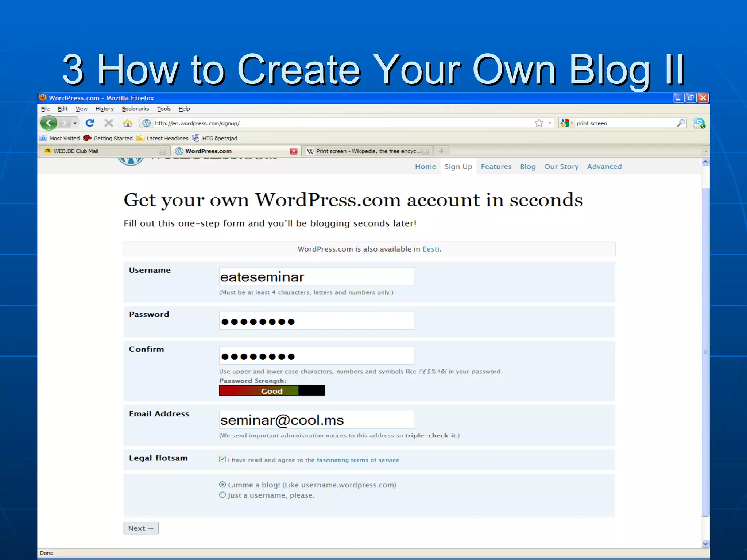
Task: Open a new tab with the plus button
Action: [x=441, y=151]
